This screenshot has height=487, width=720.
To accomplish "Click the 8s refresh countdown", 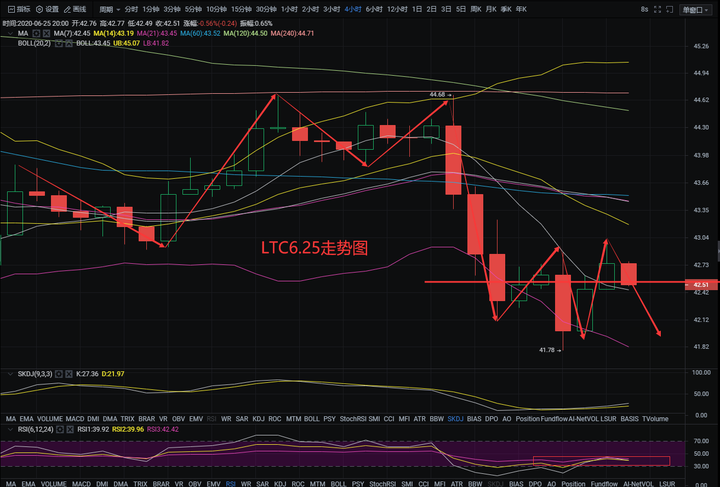I will [x=644, y=9].
